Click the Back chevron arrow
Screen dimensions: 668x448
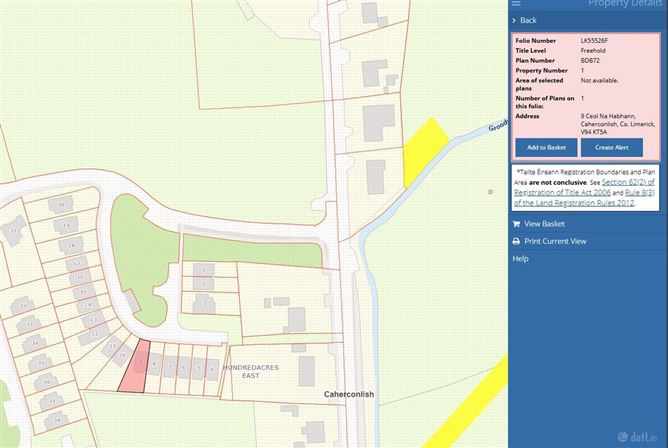[x=514, y=20]
